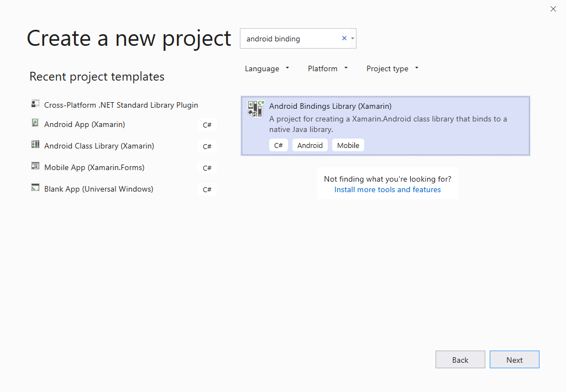
Task: Click the Mobile App (Xamarin.Forms) icon
Action: point(35,167)
